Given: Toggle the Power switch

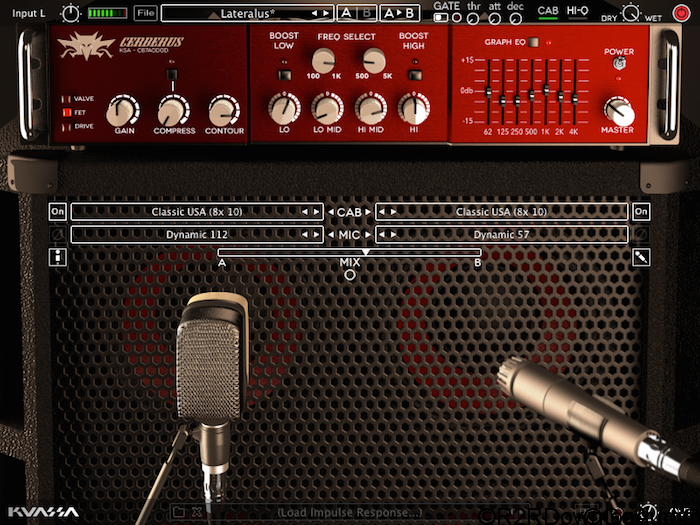Looking at the screenshot, I should 619,67.
